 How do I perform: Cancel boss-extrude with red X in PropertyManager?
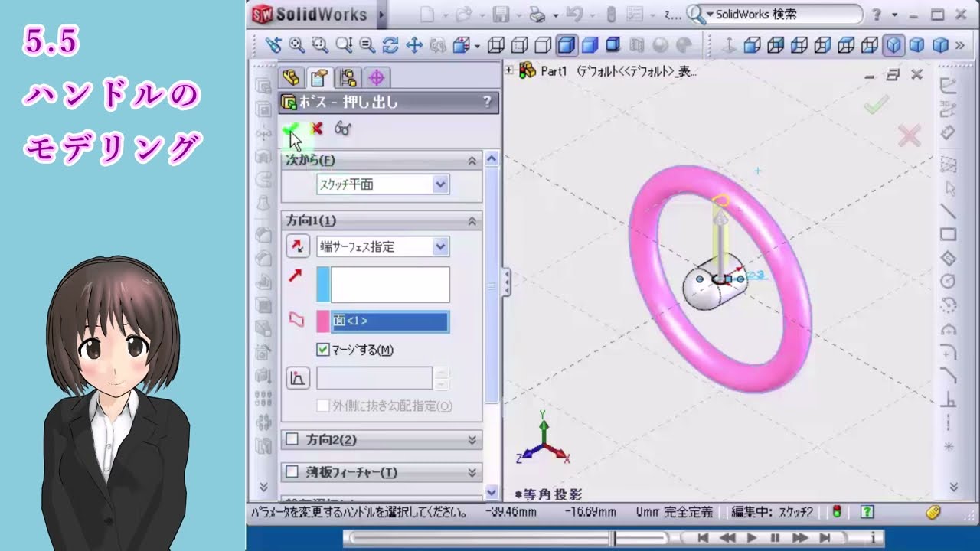316,129
